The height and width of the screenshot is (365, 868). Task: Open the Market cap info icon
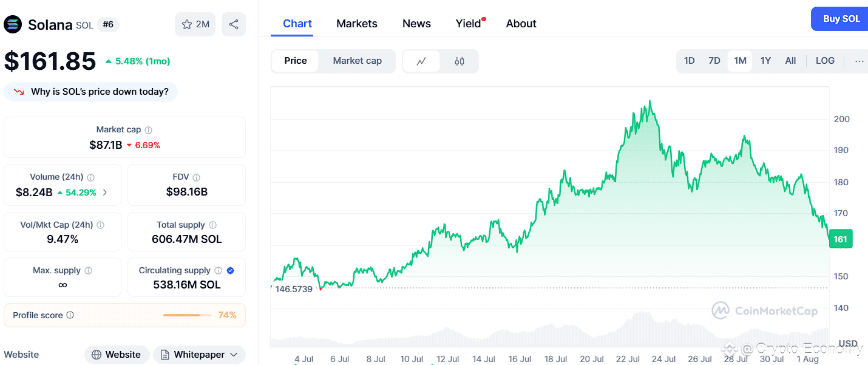point(149,130)
